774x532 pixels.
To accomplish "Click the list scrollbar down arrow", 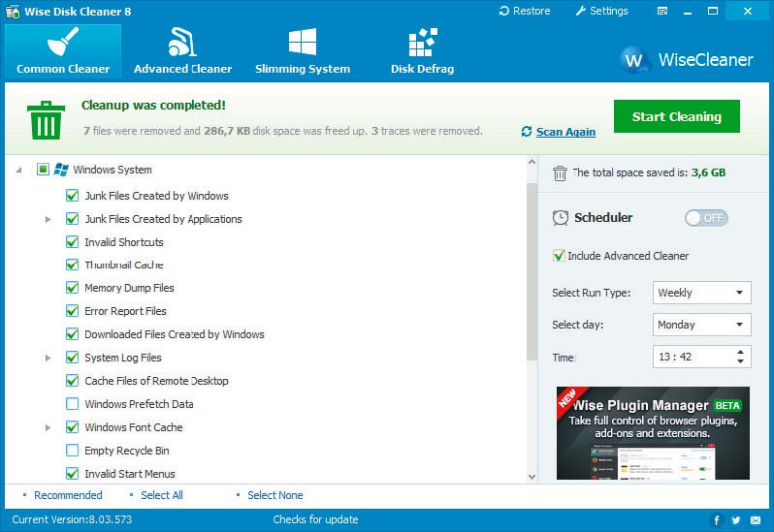I will 532,477.
